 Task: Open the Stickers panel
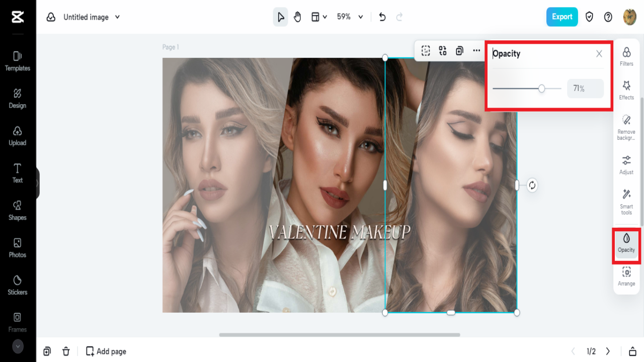coord(17,285)
